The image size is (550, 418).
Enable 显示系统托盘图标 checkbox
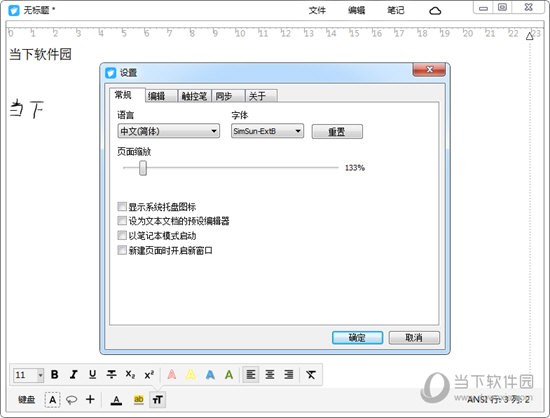(x=122, y=207)
